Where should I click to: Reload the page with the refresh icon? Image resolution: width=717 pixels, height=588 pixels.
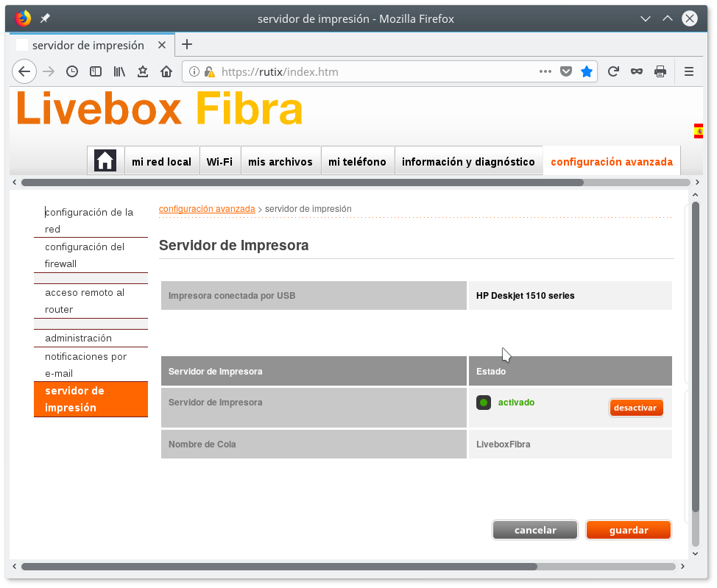tap(612, 71)
